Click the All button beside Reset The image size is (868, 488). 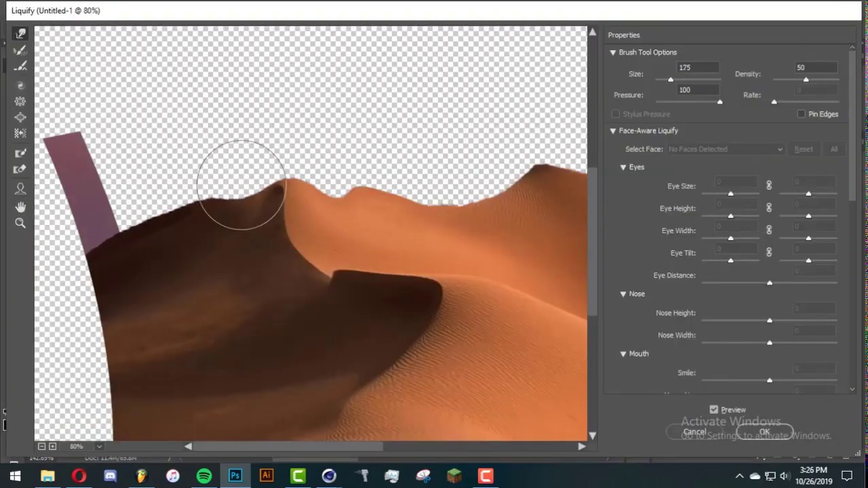pyautogui.click(x=834, y=149)
